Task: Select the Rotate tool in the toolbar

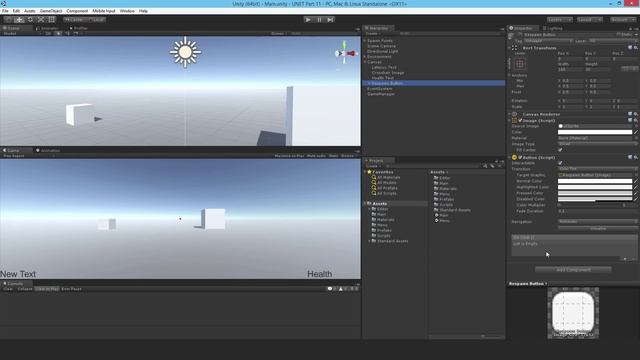Action: pyautogui.click(x=30, y=20)
